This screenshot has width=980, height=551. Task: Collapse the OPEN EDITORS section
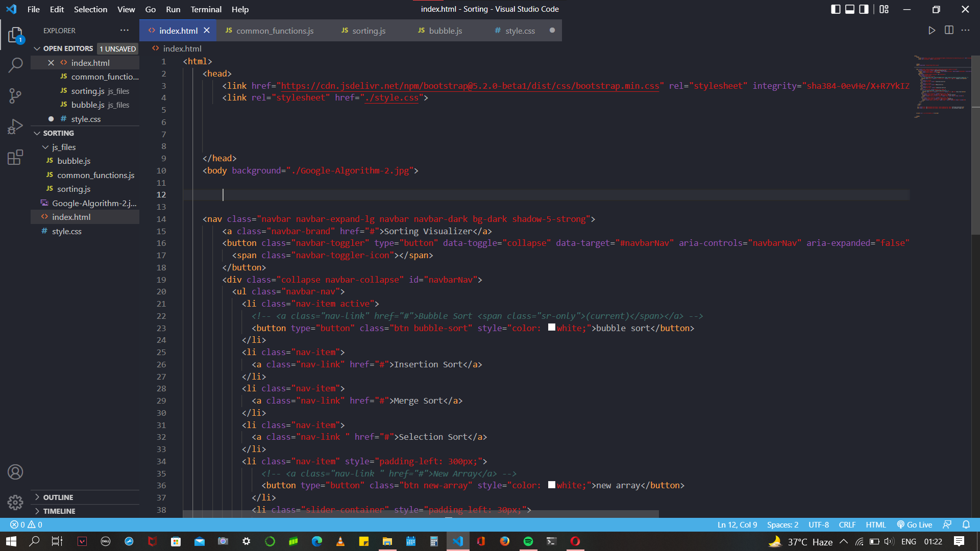(x=37, y=48)
